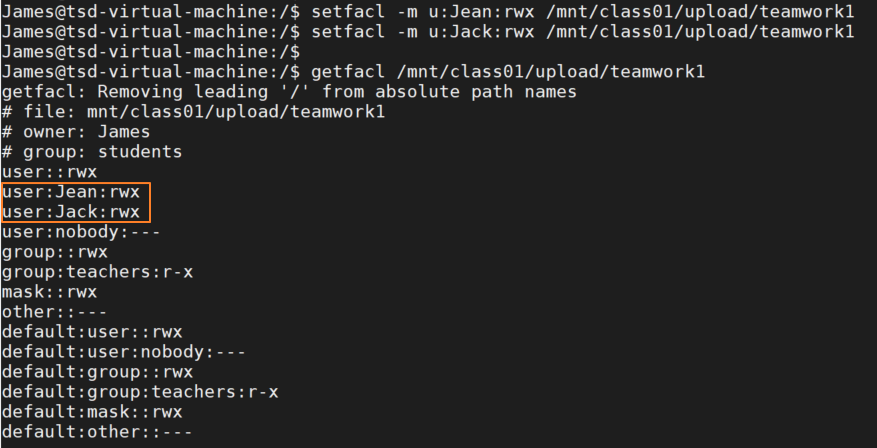
Task: Click the highlighted user:Jean:rwx entry
Action: pyautogui.click(x=71, y=192)
